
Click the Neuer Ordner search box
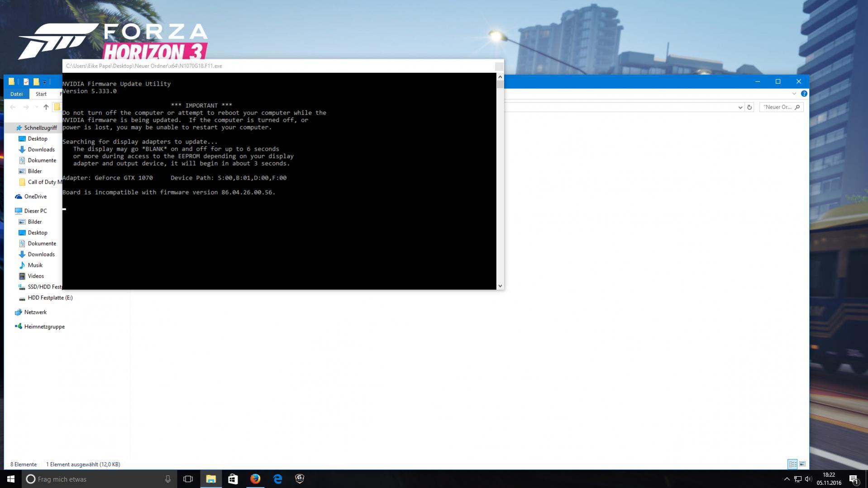coord(781,107)
